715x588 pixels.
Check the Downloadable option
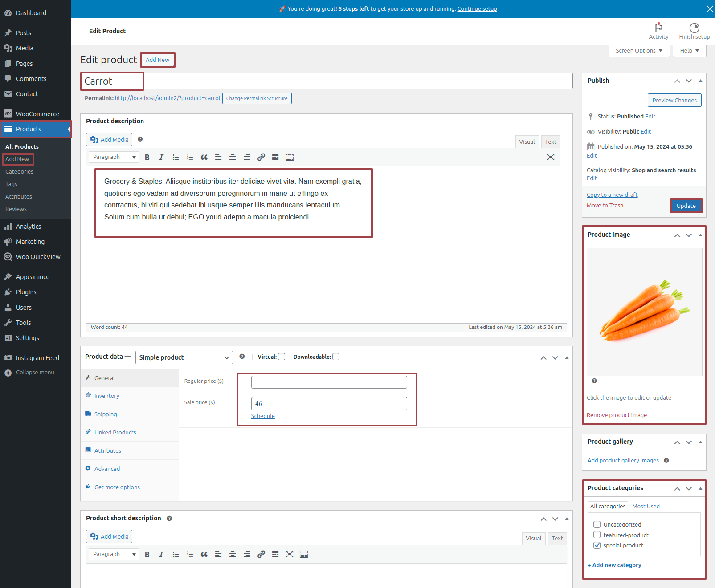[336, 357]
